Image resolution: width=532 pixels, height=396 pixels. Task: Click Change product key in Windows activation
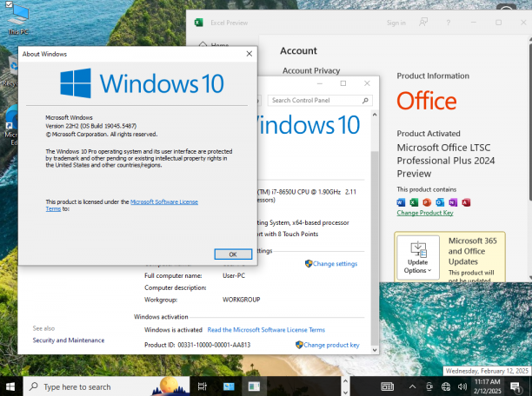click(x=331, y=345)
